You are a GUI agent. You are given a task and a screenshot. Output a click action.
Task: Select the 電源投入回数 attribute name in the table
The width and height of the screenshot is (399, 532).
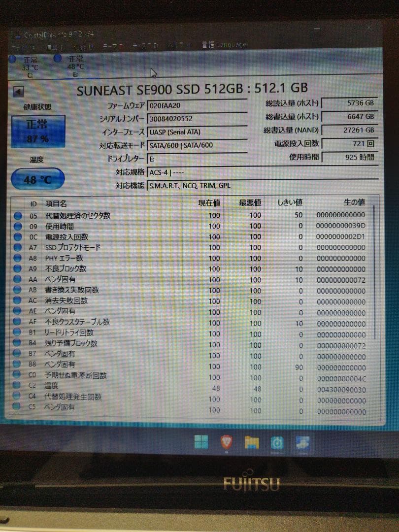coord(66,237)
